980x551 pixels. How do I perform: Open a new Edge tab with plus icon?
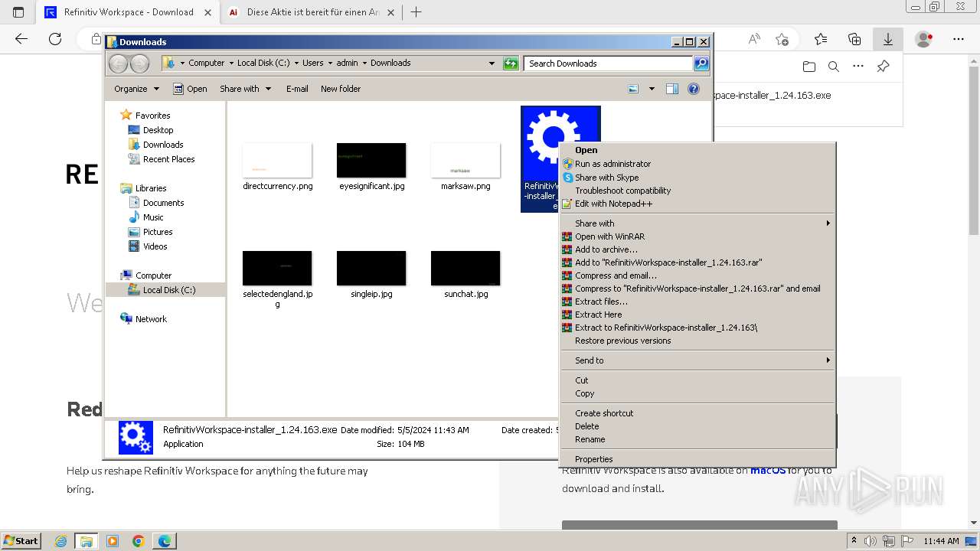[416, 12]
